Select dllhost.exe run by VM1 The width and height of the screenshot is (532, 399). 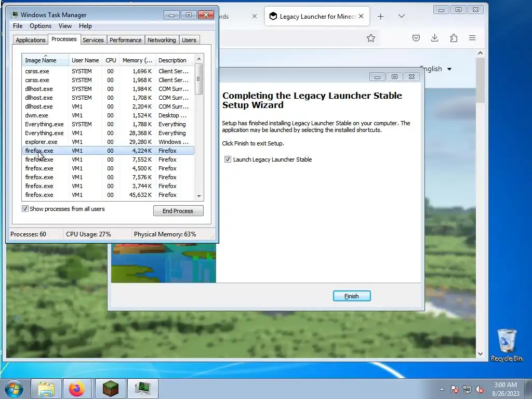tap(108, 107)
